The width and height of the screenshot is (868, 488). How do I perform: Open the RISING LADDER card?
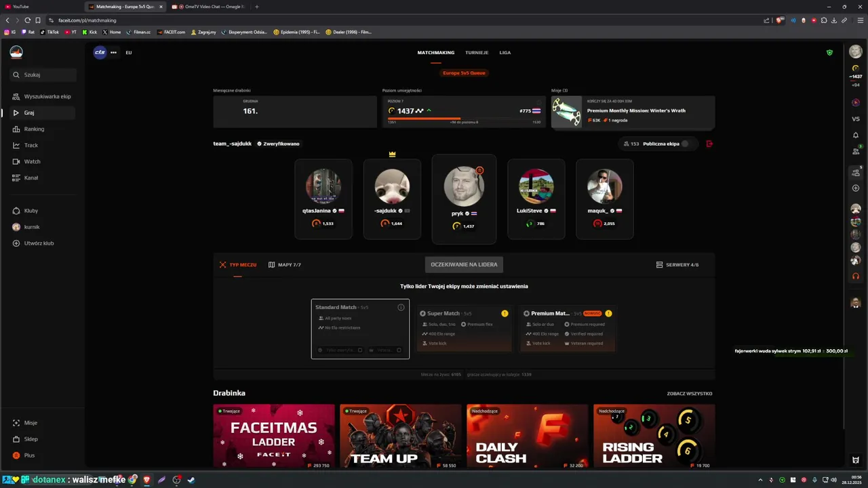tap(654, 437)
